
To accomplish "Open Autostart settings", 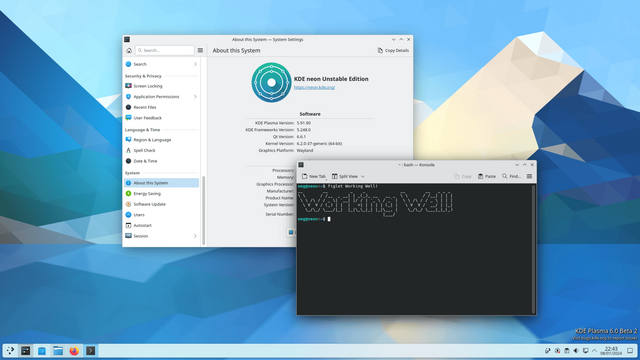I will [x=161, y=225].
